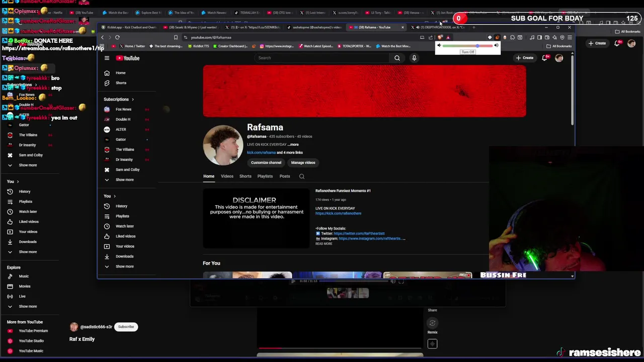644x362 pixels.
Task: Open Watch later in front sidebar
Action: (x=125, y=226)
